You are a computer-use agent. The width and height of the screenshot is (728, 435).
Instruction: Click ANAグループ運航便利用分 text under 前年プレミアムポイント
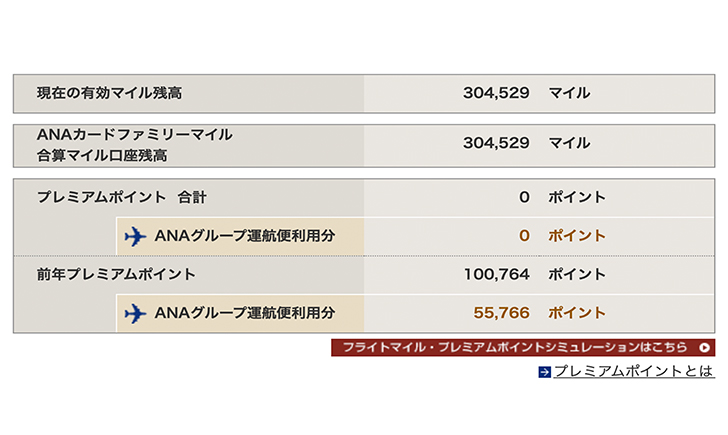(245, 313)
